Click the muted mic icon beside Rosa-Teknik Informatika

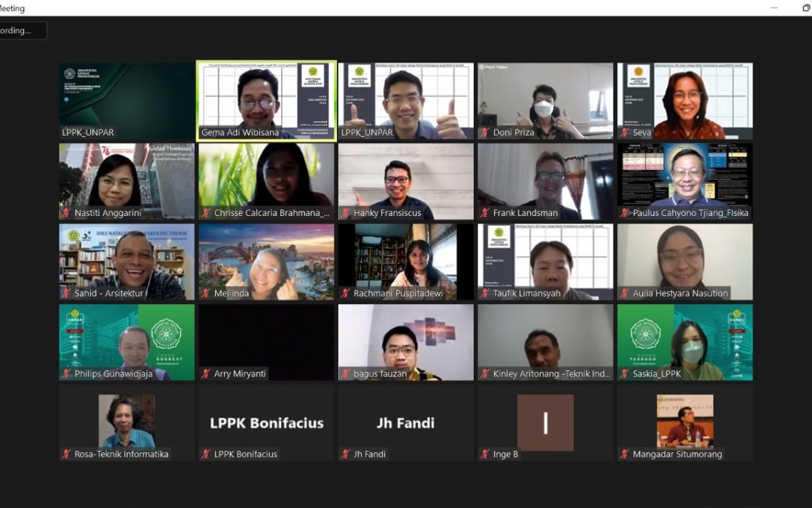pyautogui.click(x=66, y=454)
